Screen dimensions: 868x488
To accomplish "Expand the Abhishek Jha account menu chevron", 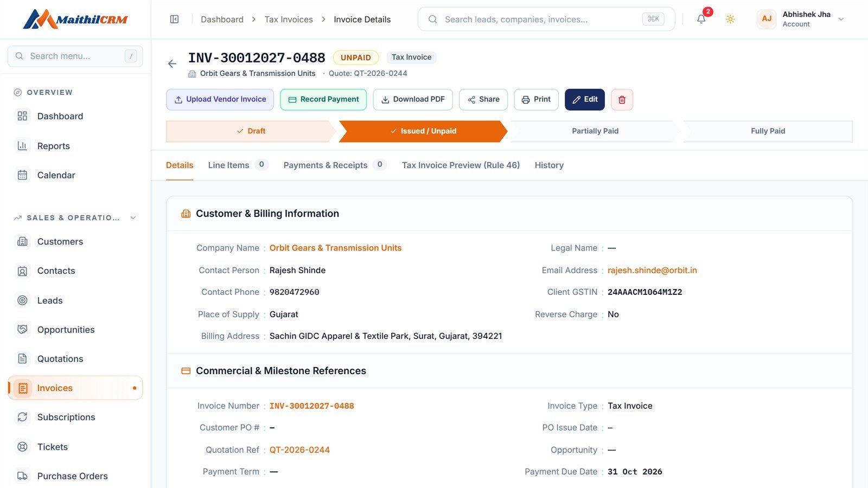I will [x=841, y=20].
